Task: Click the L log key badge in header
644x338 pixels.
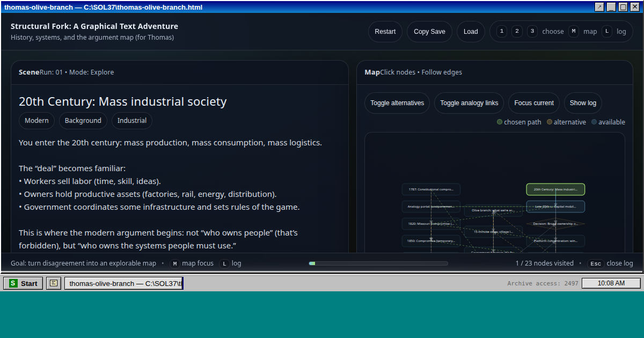Action: click(x=606, y=31)
